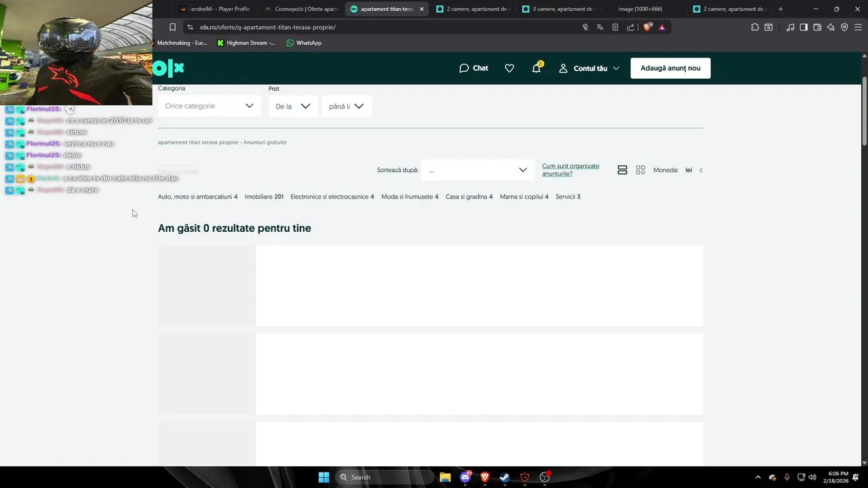Select lei currency option
Screen dimensions: 868x488
pos(688,170)
